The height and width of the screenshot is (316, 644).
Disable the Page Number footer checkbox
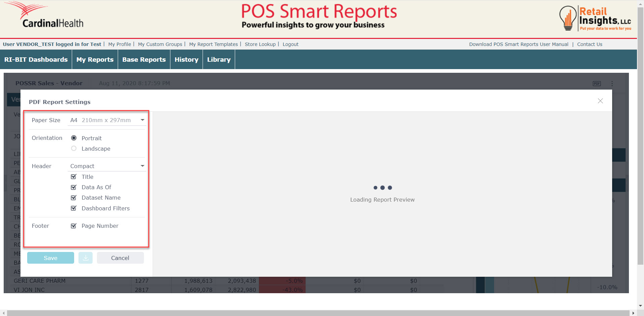[74, 226]
